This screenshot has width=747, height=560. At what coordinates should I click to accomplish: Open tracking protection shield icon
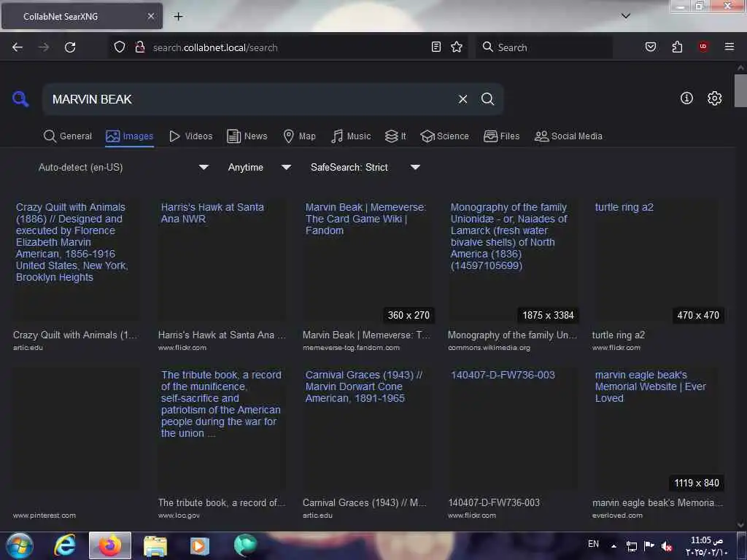click(x=120, y=47)
